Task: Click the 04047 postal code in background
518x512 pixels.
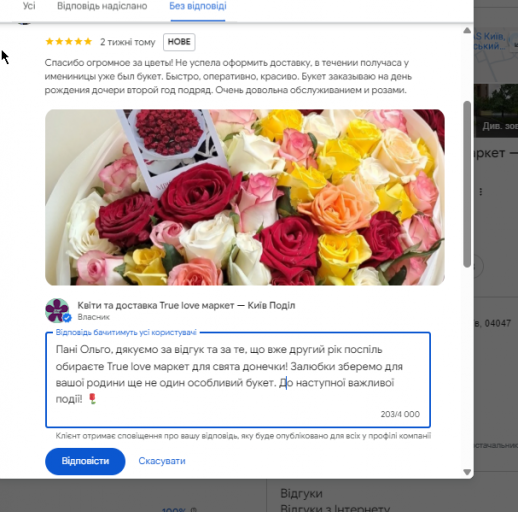Action: (497, 323)
